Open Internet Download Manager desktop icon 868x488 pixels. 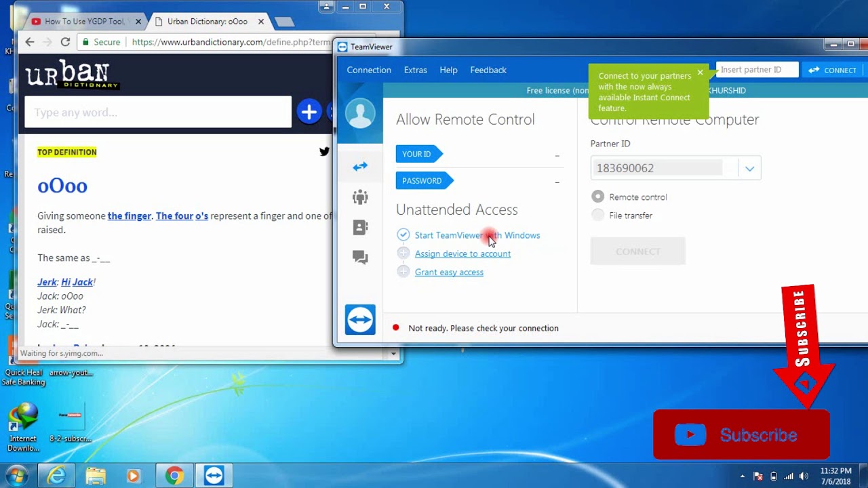coord(23,427)
